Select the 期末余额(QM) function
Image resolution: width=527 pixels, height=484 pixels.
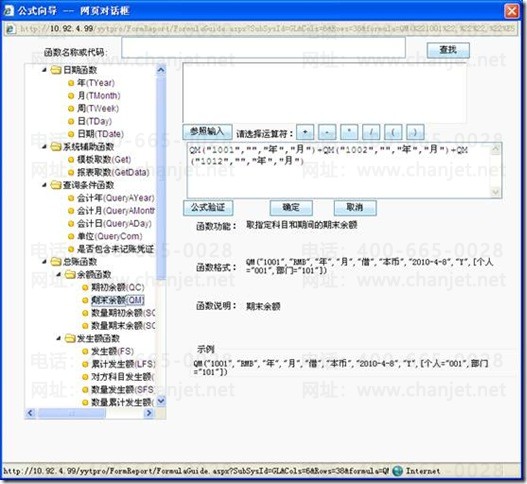tap(118, 300)
